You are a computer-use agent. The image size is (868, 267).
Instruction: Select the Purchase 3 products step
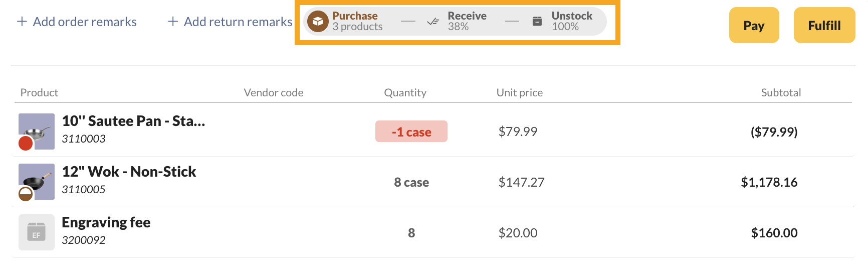click(345, 22)
